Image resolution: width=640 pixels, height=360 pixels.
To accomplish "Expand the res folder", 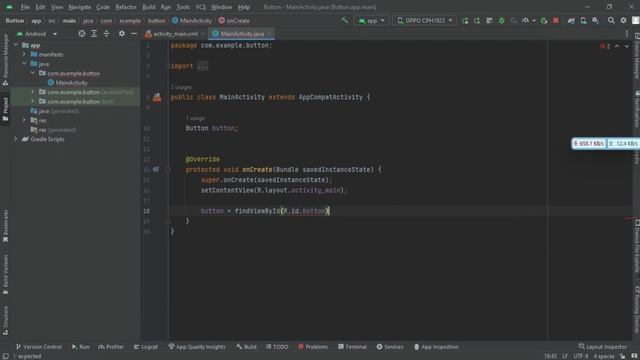I will coord(24,120).
